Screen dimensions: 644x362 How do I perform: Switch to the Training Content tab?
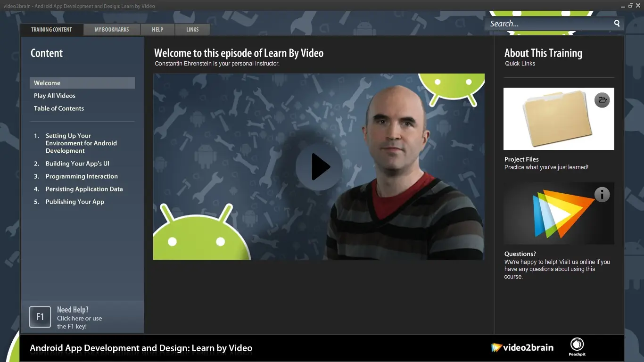pyautogui.click(x=51, y=29)
